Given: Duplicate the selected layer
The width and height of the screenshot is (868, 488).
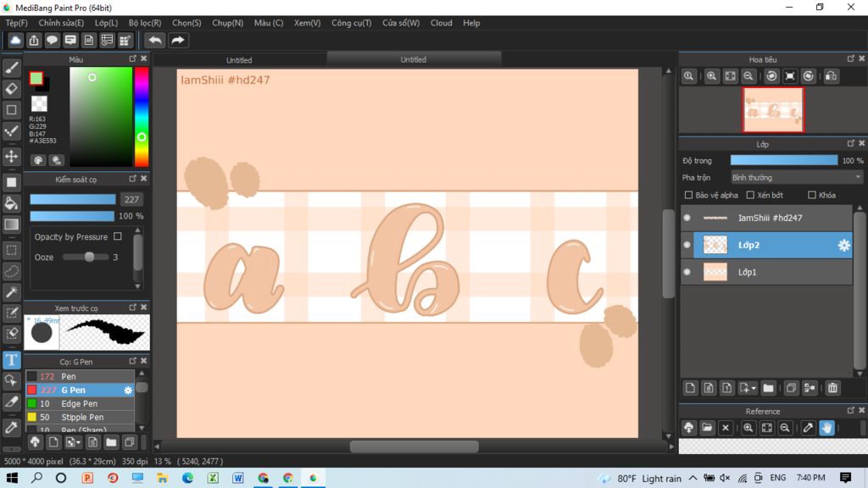Looking at the screenshot, I should coord(791,388).
